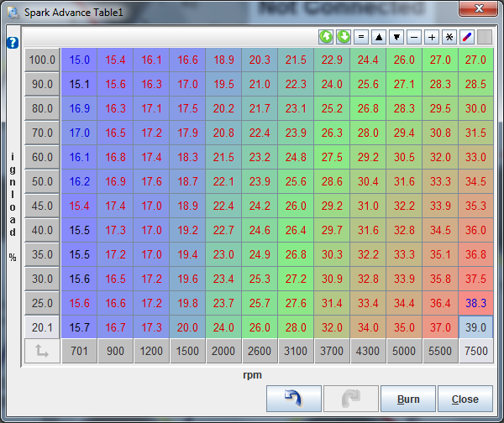Click the asterisk multiply toolbar icon
Screen dimensions: 504x423
pyautogui.click(x=449, y=37)
